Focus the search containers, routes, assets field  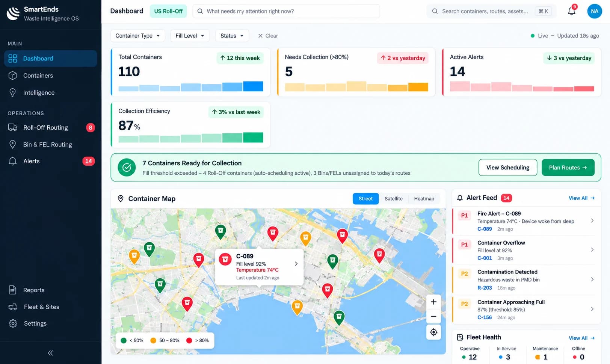pyautogui.click(x=491, y=11)
